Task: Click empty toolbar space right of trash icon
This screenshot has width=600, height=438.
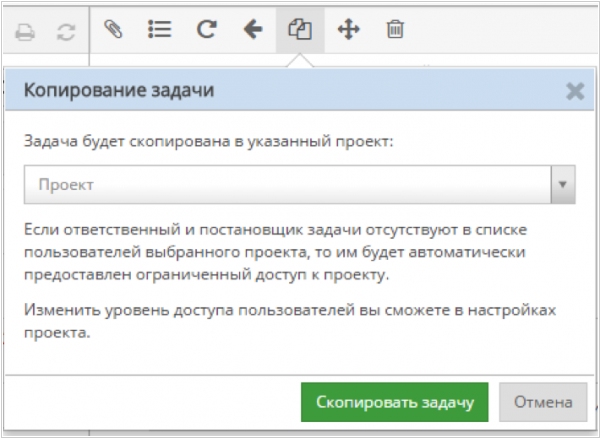Action: point(500,30)
